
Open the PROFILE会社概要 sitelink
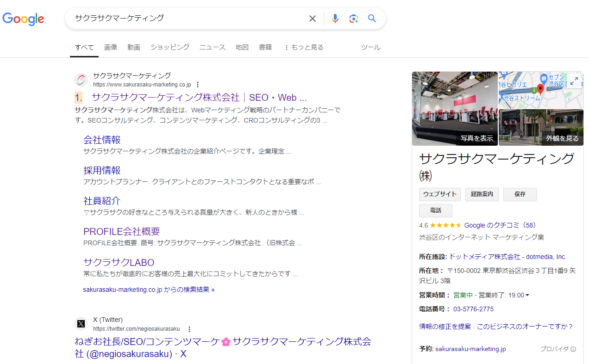tap(122, 231)
